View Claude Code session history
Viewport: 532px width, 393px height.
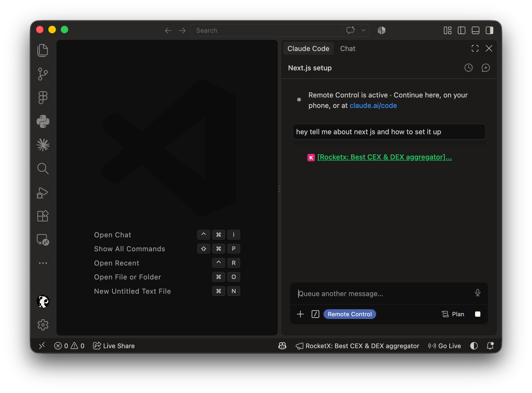pos(469,68)
